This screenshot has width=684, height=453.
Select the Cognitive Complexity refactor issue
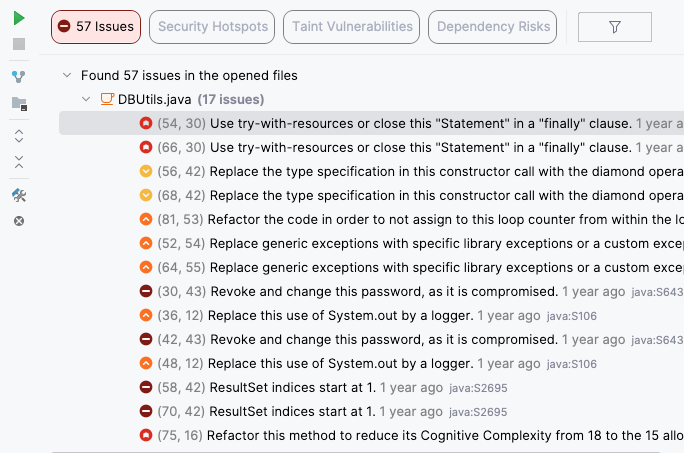pyautogui.click(x=420, y=435)
